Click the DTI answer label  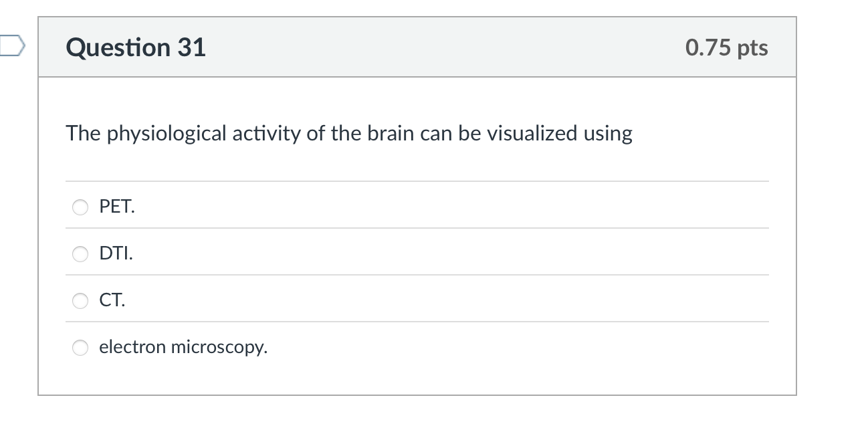click(115, 253)
